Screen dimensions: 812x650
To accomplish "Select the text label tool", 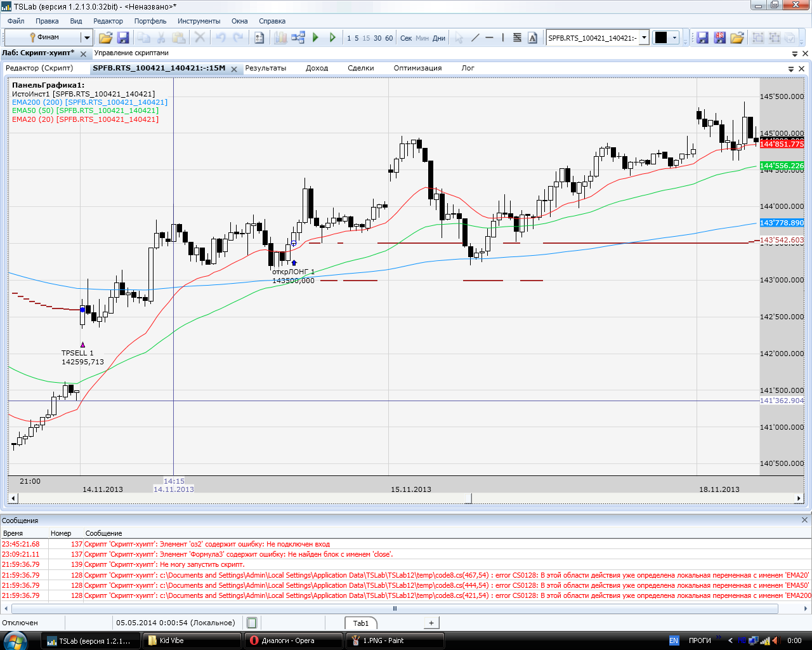I will [532, 38].
